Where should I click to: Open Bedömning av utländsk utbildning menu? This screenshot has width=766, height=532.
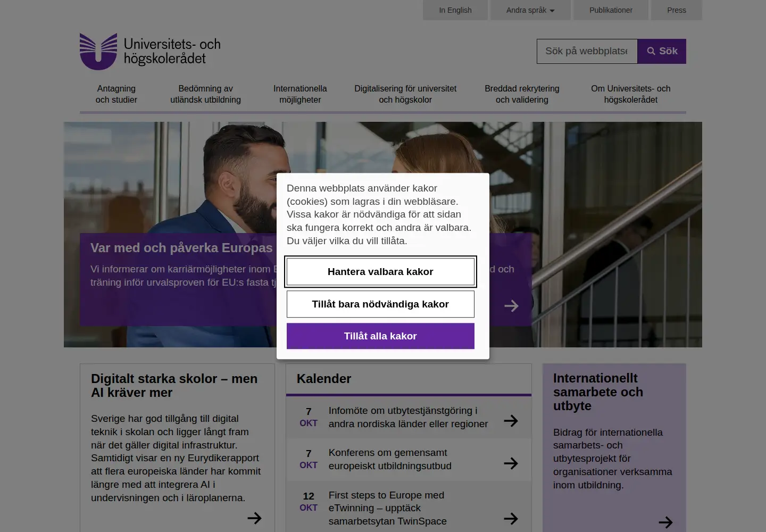click(x=205, y=94)
